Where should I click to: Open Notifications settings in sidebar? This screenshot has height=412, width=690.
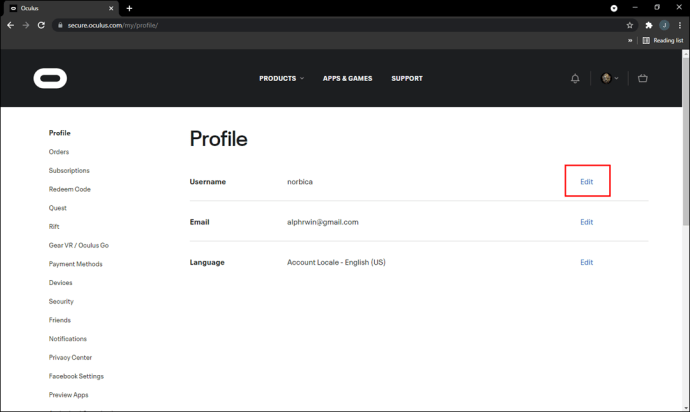(68, 339)
